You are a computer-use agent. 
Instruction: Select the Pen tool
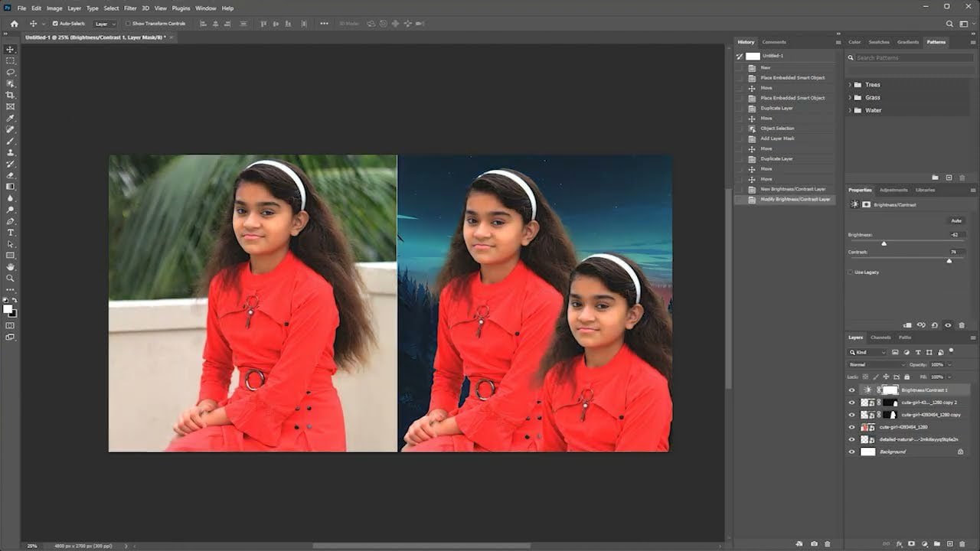tap(10, 221)
